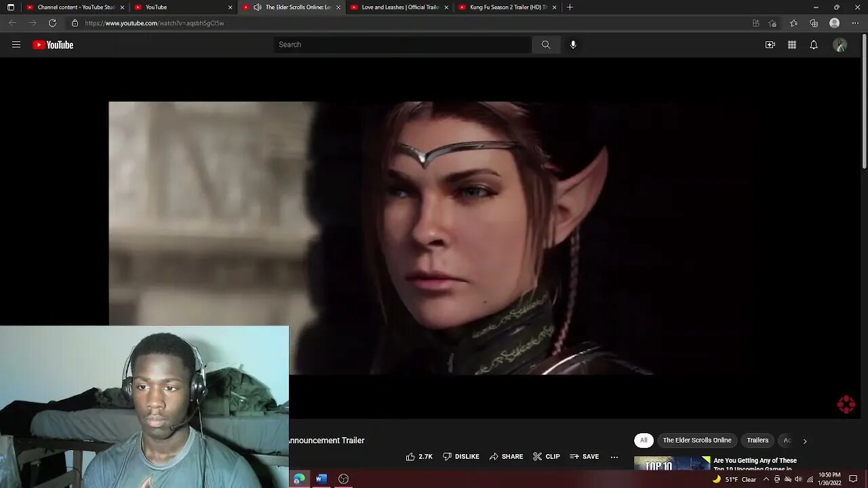Open the notifications bell
Screen dimensions: 868x488
(814, 45)
